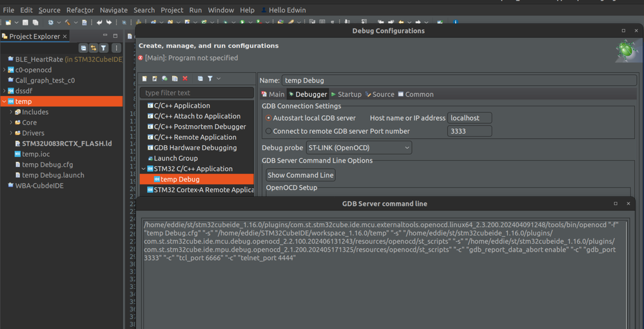
Task: Expand the c0-openocd project
Action: (5, 70)
